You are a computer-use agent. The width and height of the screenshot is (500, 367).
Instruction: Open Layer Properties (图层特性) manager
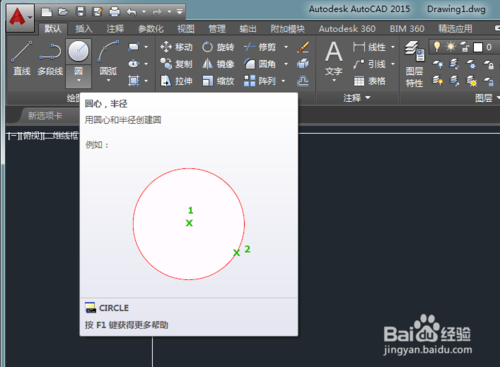(414, 63)
